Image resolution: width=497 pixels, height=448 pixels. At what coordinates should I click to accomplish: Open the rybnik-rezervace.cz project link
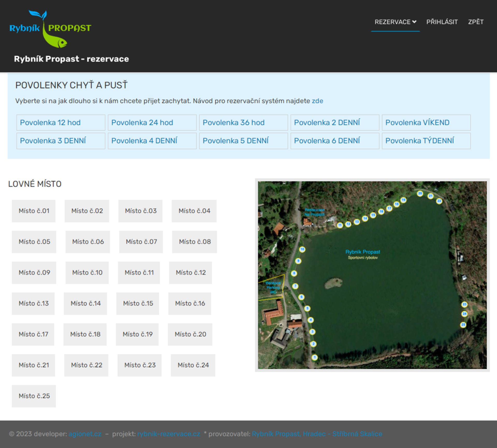(169, 434)
